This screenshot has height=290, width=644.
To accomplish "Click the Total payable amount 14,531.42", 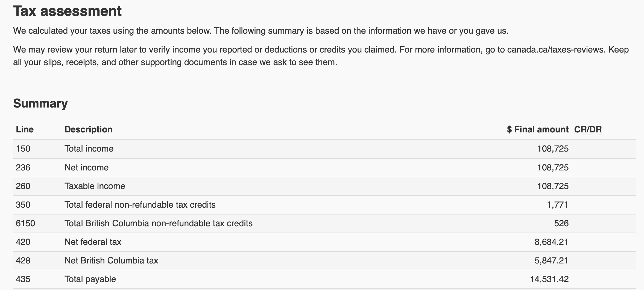I will point(549,279).
